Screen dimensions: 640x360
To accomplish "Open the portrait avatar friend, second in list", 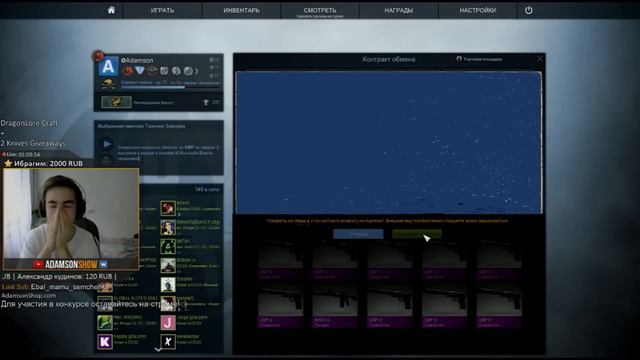I will click(x=168, y=227).
